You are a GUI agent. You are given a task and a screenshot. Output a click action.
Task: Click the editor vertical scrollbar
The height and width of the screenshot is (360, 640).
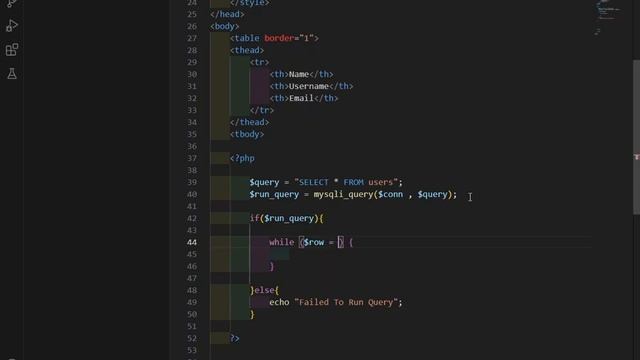[x=636, y=137]
